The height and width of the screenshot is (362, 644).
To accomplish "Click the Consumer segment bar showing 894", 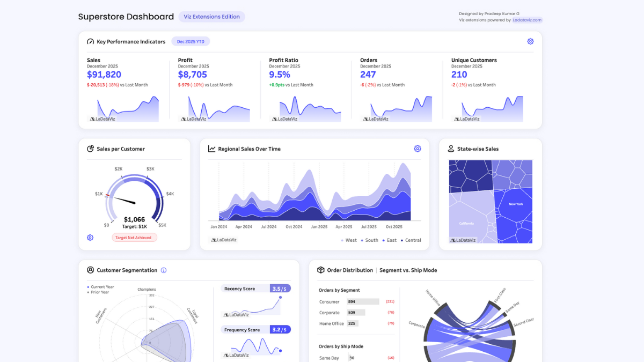I will click(x=363, y=302).
